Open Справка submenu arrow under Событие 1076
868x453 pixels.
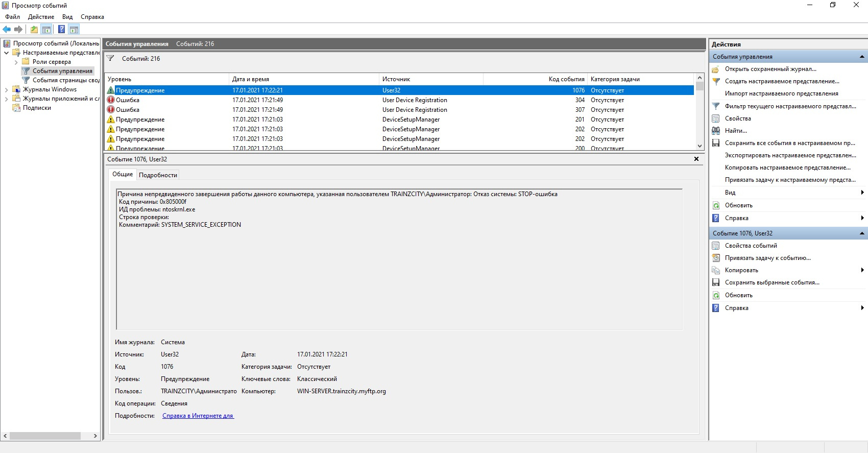click(x=862, y=308)
